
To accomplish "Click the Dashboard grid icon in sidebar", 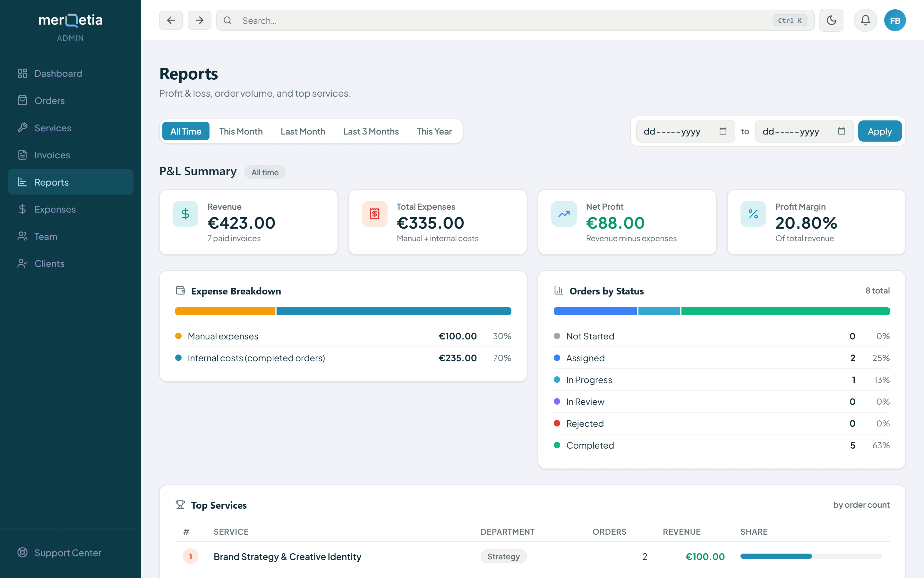I will (22, 74).
